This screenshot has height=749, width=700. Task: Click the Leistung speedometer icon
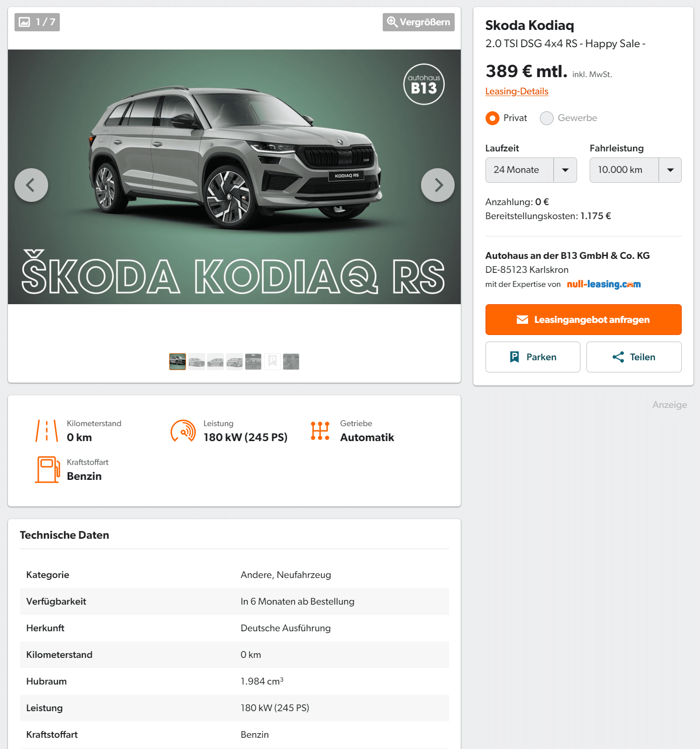[183, 430]
